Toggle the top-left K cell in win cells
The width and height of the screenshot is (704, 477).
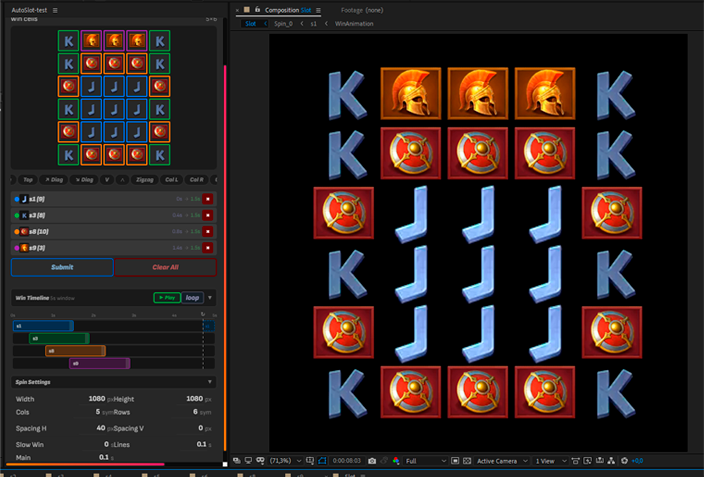click(x=68, y=41)
